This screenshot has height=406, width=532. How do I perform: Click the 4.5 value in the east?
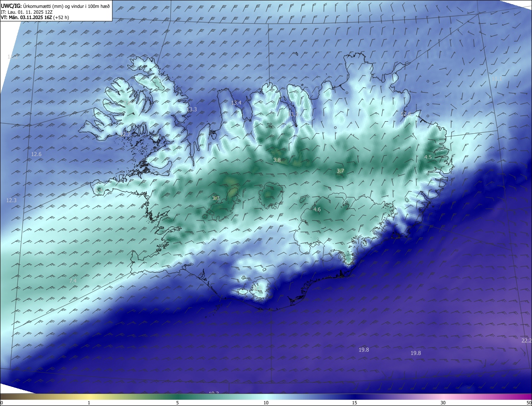tap(428, 157)
